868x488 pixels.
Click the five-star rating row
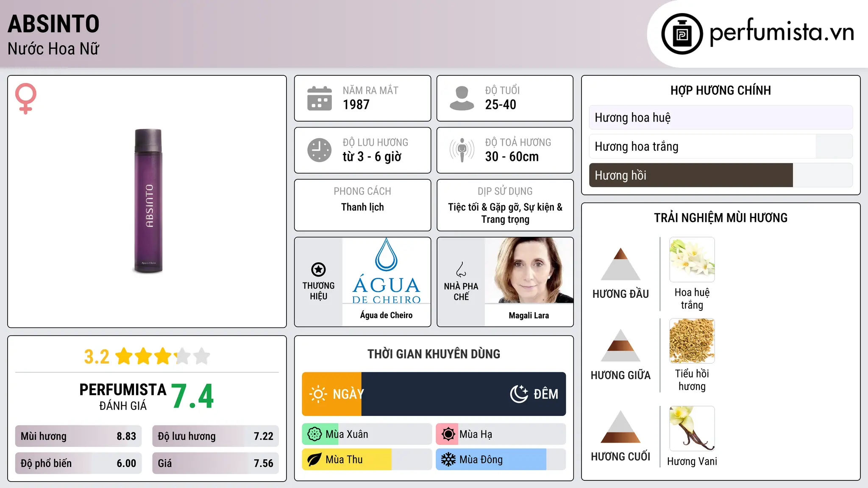click(x=163, y=356)
